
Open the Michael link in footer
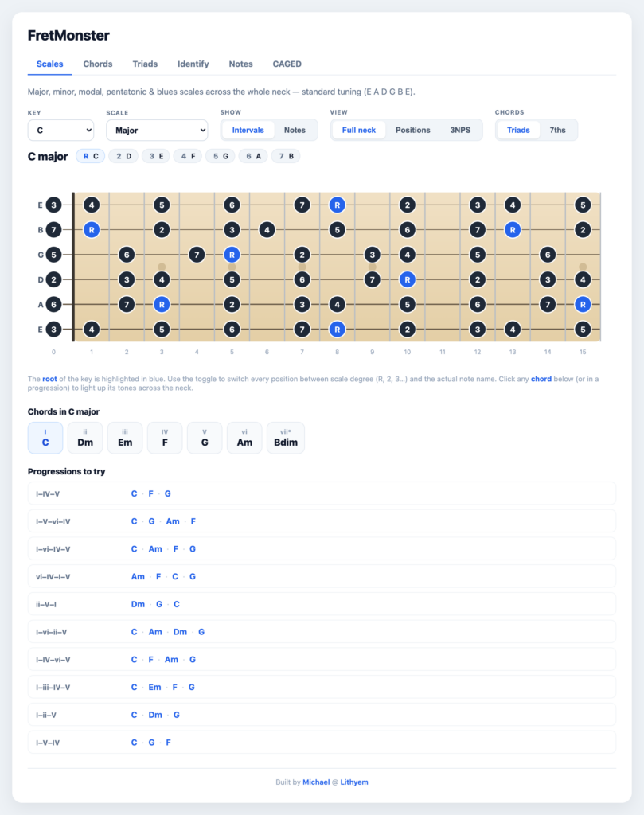(316, 782)
